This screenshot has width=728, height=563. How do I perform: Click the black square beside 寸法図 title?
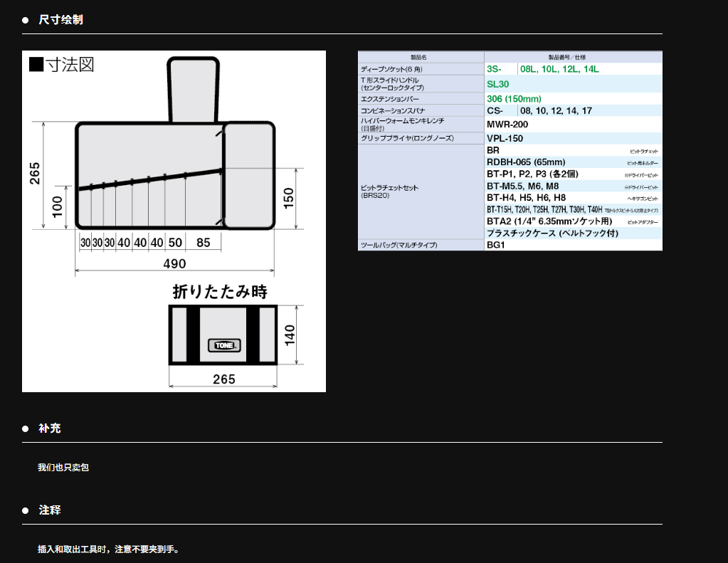click(36, 65)
